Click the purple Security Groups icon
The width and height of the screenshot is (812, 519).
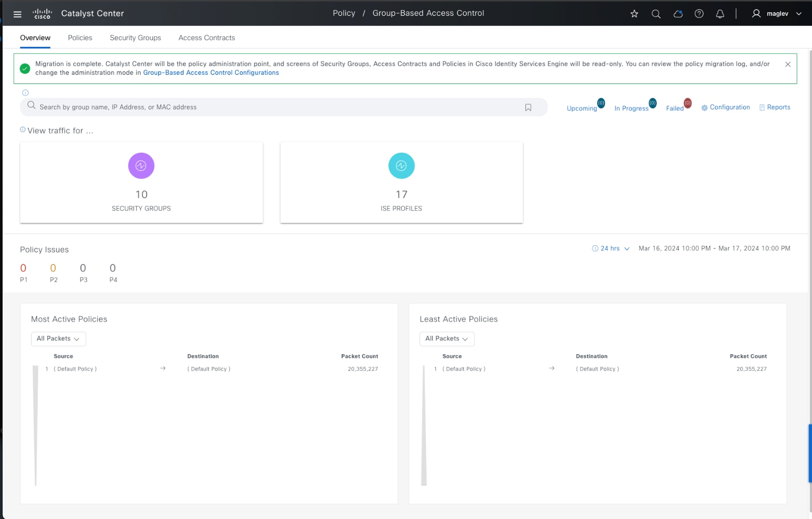pos(141,166)
